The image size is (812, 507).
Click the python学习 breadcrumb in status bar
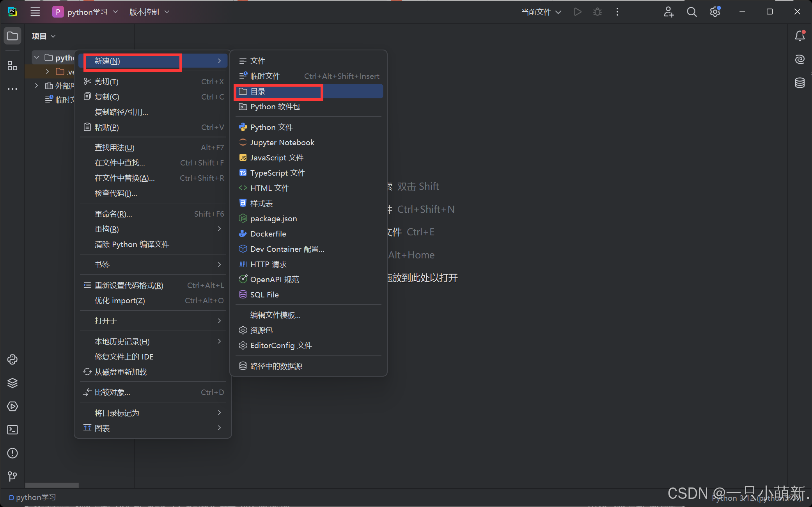35,497
